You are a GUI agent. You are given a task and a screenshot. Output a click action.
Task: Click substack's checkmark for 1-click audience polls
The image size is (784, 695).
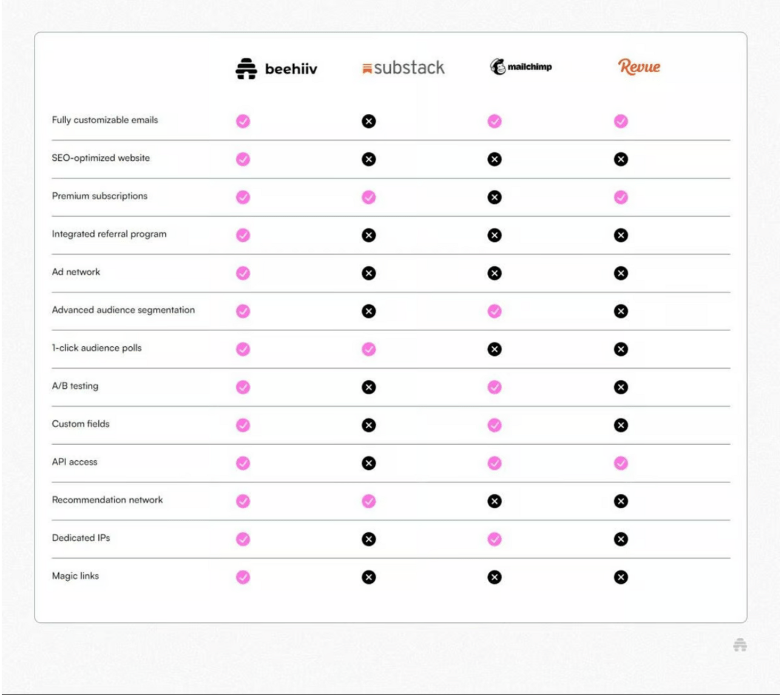tap(369, 349)
